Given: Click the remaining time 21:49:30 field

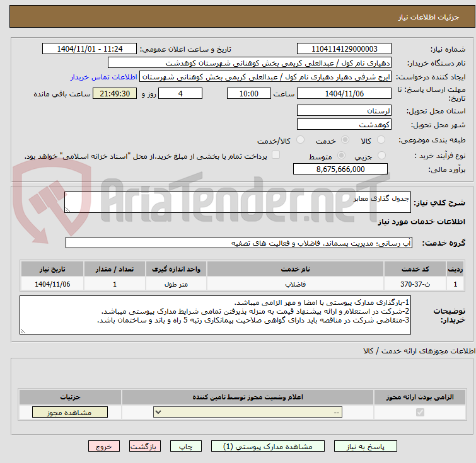Looking at the screenshot, I should [x=115, y=93].
